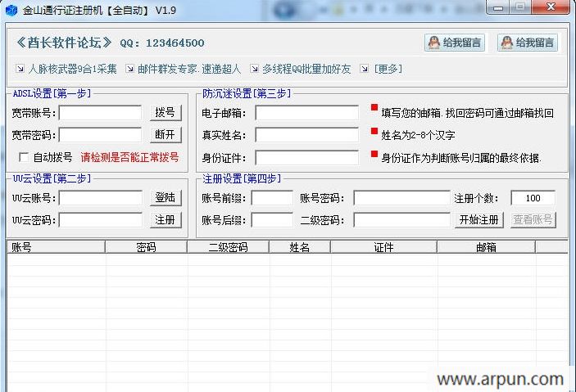Viewport: 576px width, 392px height.
Task: Focus the 账号前缀 input field
Action: (272, 198)
